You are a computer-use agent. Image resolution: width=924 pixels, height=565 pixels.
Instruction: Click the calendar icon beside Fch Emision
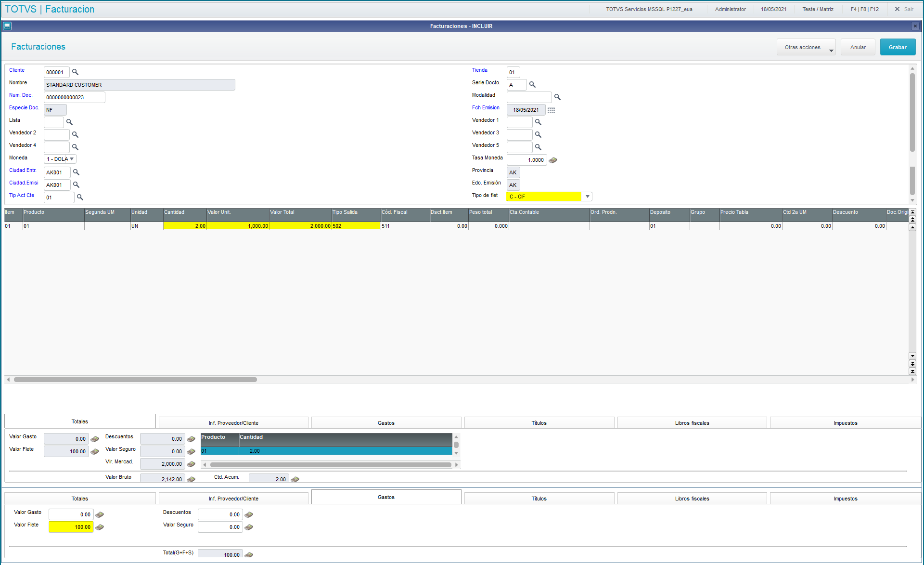pyautogui.click(x=552, y=110)
